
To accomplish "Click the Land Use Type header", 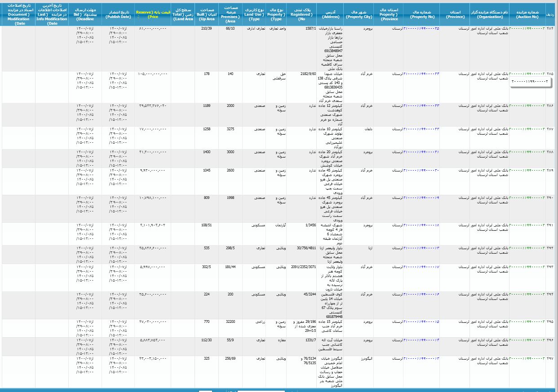I will point(255,13).
